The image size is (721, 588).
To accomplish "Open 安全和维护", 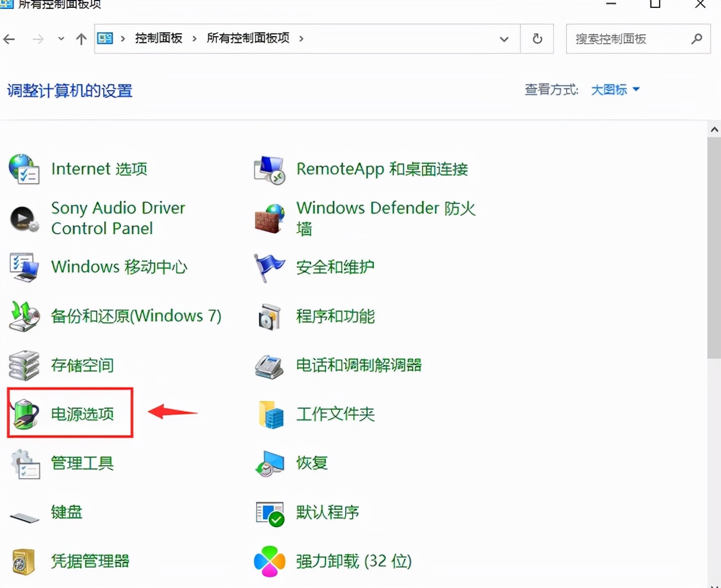I will pyautogui.click(x=335, y=267).
